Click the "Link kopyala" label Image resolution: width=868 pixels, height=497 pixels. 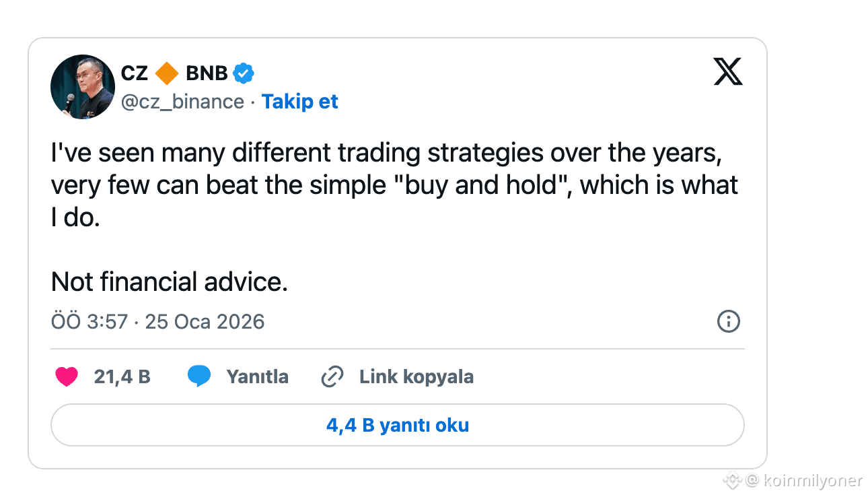416,376
